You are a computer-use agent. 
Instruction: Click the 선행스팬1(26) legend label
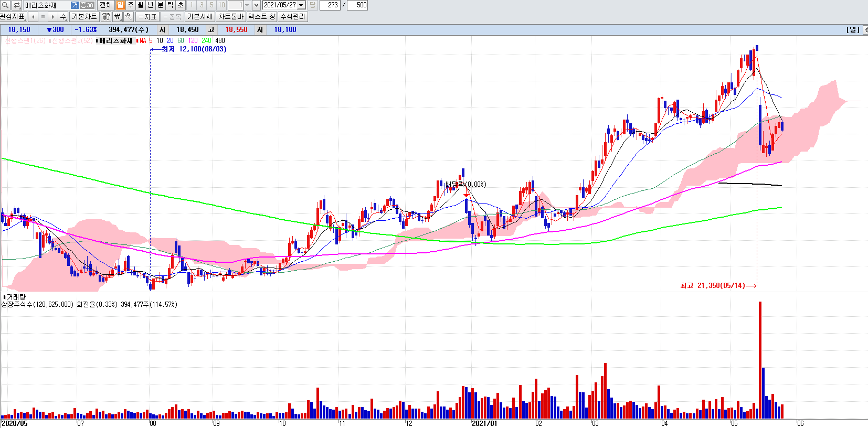(x=25, y=40)
